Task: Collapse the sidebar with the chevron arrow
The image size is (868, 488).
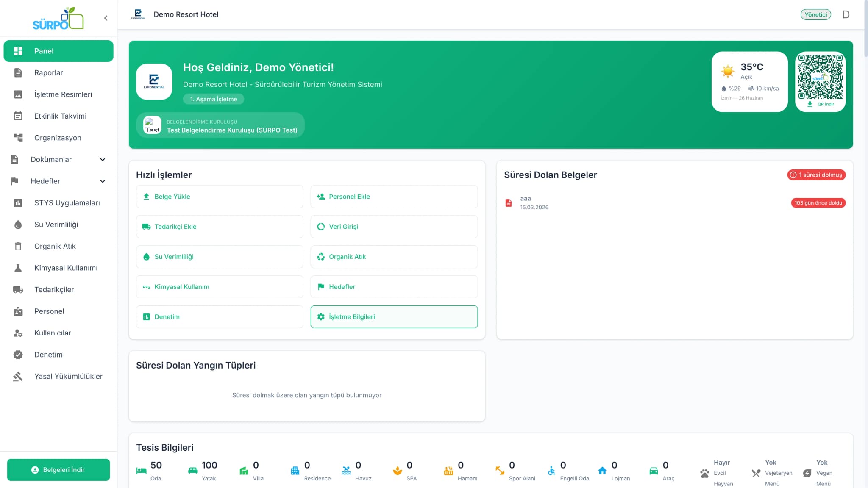Action: [106, 18]
